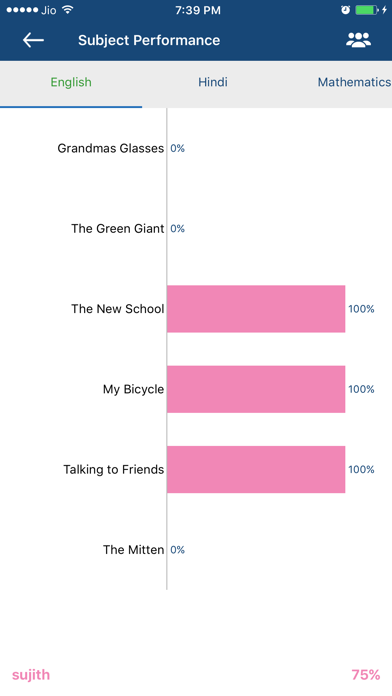Tap the Wi-Fi signal icon

pyautogui.click(x=67, y=9)
